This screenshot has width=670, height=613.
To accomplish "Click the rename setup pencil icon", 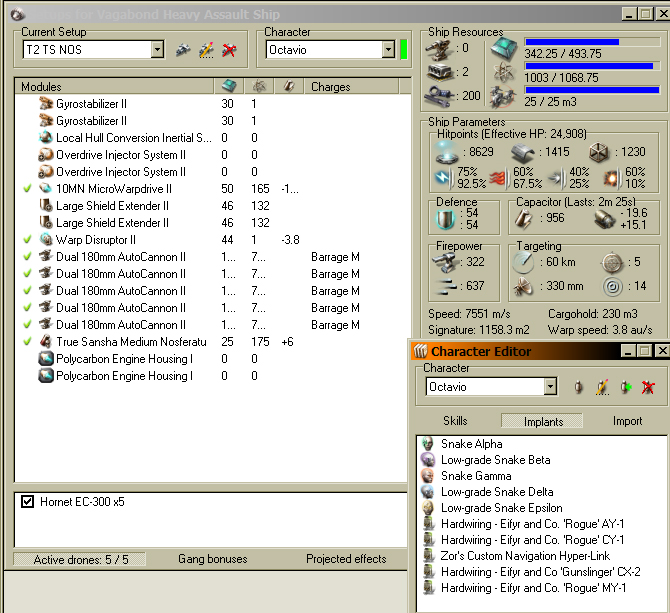I will click(206, 50).
